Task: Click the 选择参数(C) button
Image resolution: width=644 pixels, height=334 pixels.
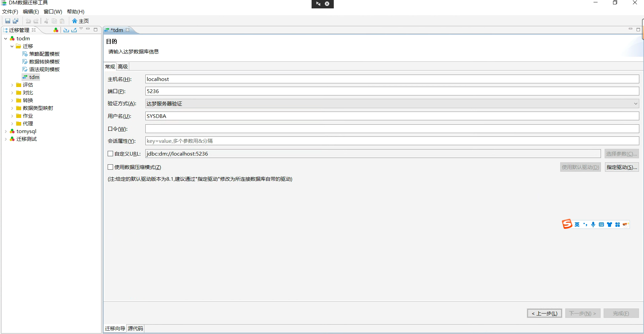Action: [621, 154]
